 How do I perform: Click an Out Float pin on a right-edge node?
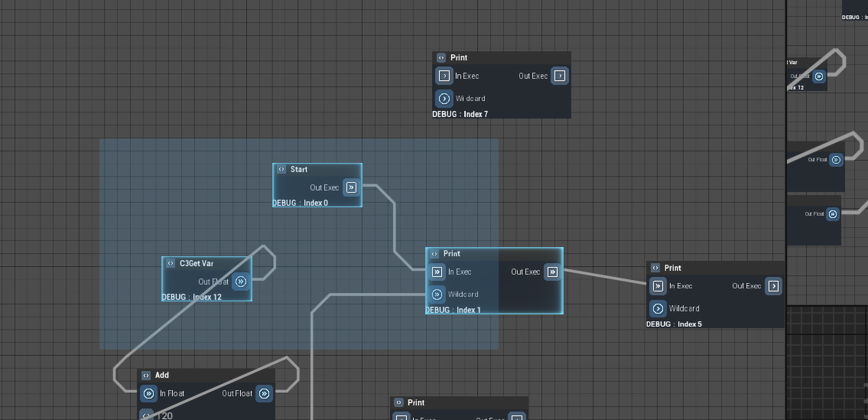pyautogui.click(x=835, y=160)
